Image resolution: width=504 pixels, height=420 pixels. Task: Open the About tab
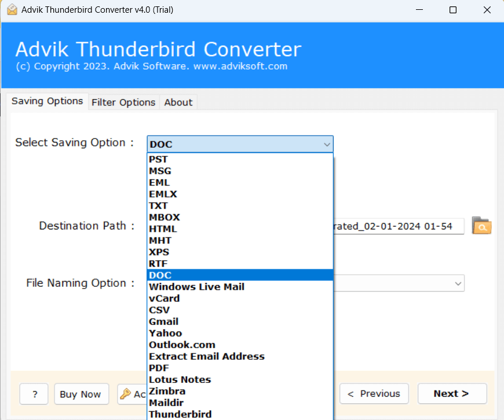pos(178,103)
